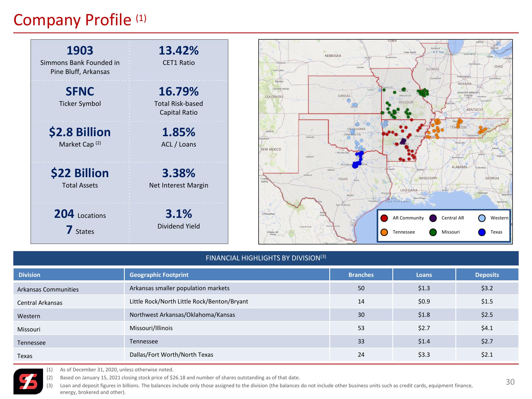532x399 pixels.
Task: Click the 'Deposits' column header
Action: 487,275
